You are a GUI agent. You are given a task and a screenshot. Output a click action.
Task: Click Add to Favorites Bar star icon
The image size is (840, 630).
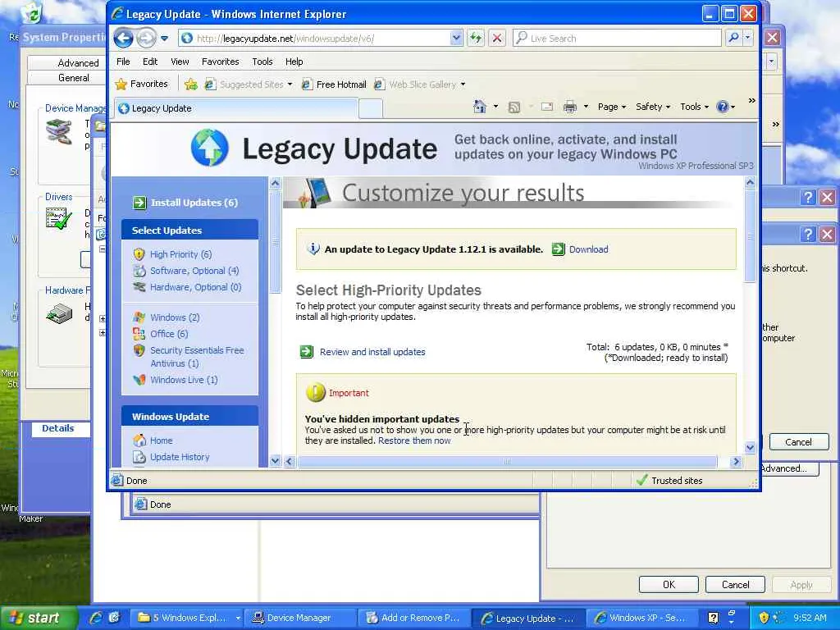pyautogui.click(x=190, y=84)
